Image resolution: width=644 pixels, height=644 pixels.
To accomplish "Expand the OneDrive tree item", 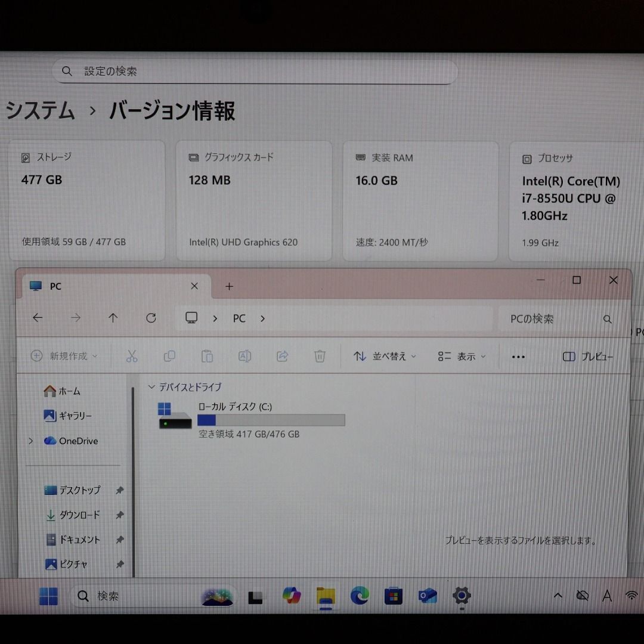I will coord(30,441).
